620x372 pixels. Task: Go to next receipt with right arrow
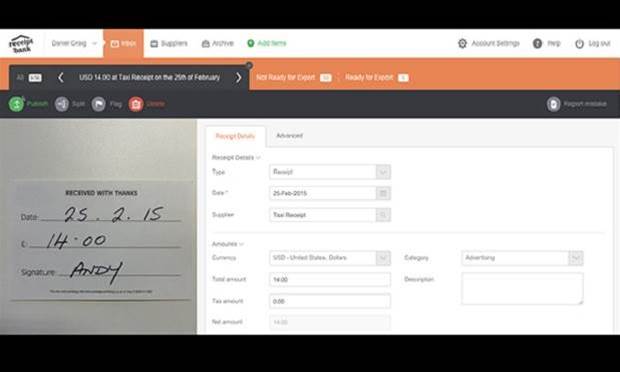[238, 77]
